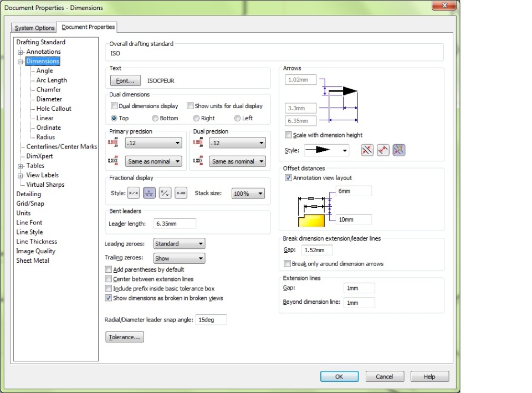Click the break Gap 1.52mm field
Screen dimensions: 532x393
[317, 250]
